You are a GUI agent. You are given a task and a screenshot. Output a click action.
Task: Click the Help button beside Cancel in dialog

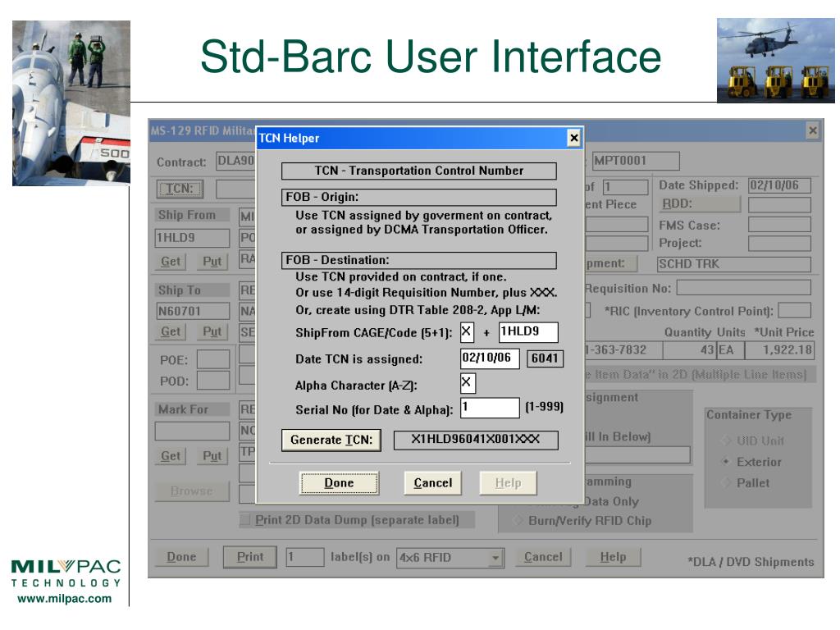508,482
